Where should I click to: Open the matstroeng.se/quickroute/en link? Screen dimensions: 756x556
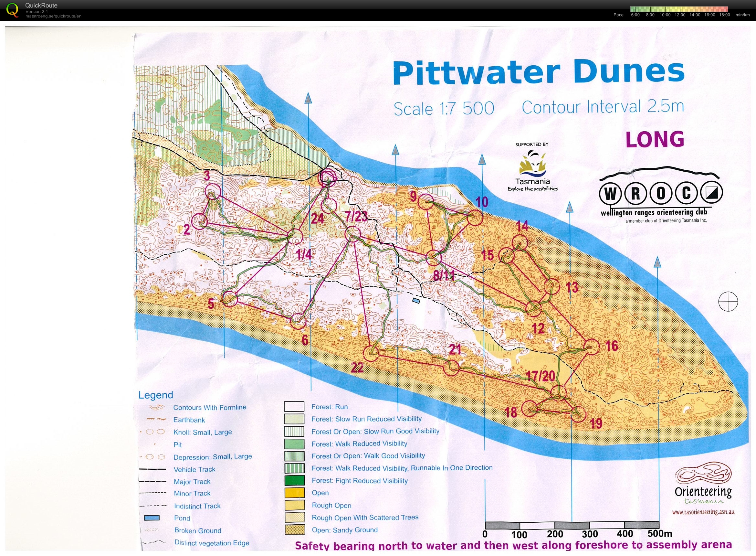tap(53, 16)
